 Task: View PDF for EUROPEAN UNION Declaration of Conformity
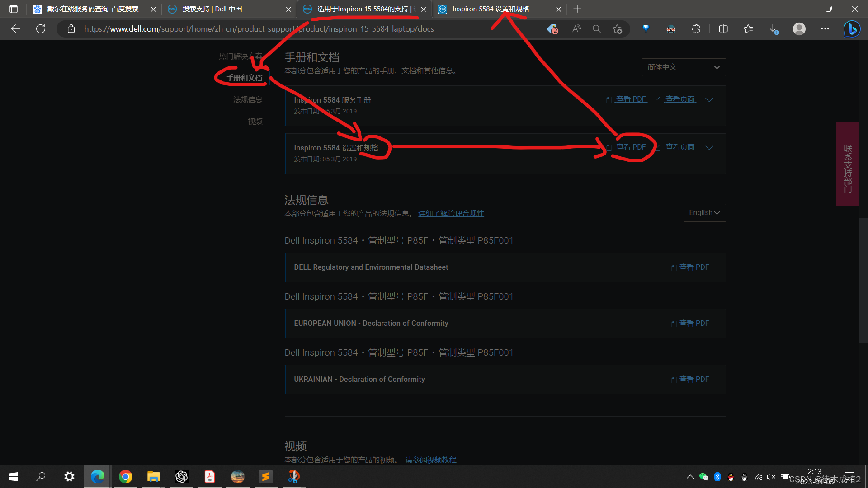pyautogui.click(x=690, y=324)
